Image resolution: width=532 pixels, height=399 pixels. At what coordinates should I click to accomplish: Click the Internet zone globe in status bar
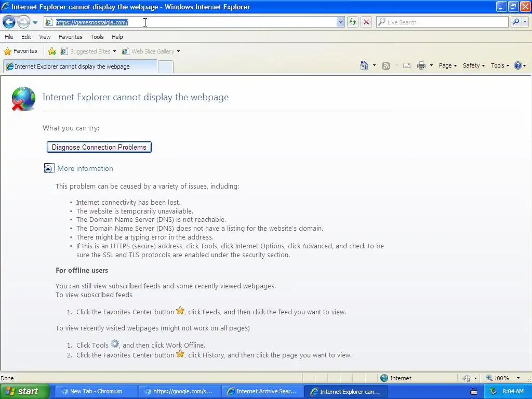pos(384,378)
